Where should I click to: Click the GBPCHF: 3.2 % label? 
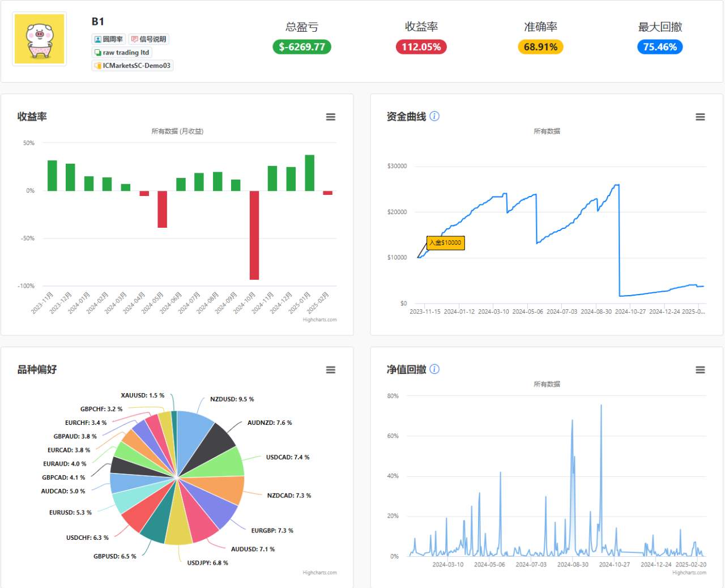point(101,410)
